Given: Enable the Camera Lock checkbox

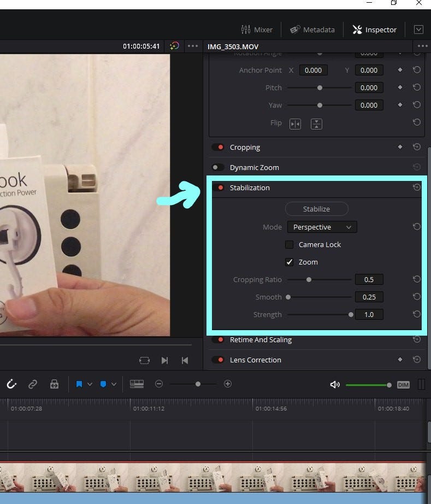Looking at the screenshot, I should (x=289, y=244).
